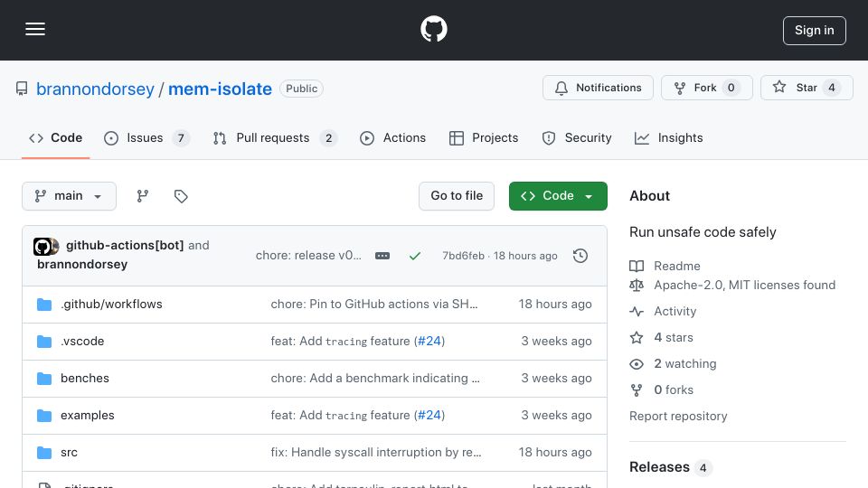
Task: Click the Go to file button
Action: click(x=456, y=196)
